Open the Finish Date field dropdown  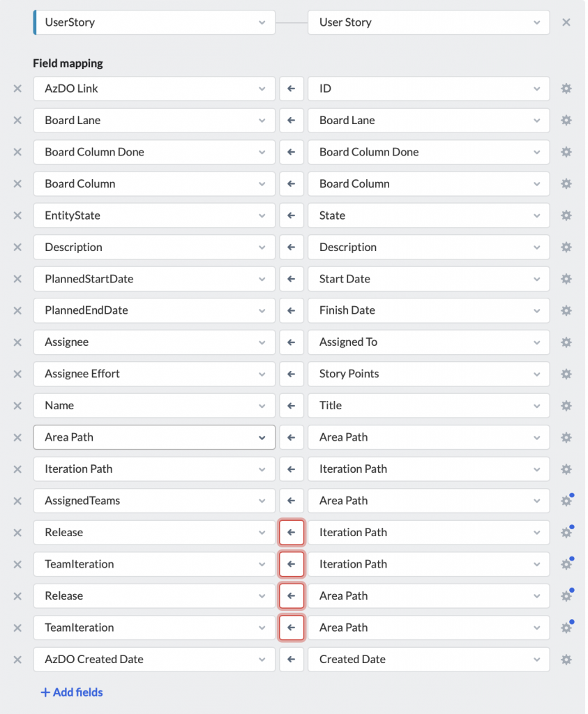pyautogui.click(x=428, y=310)
